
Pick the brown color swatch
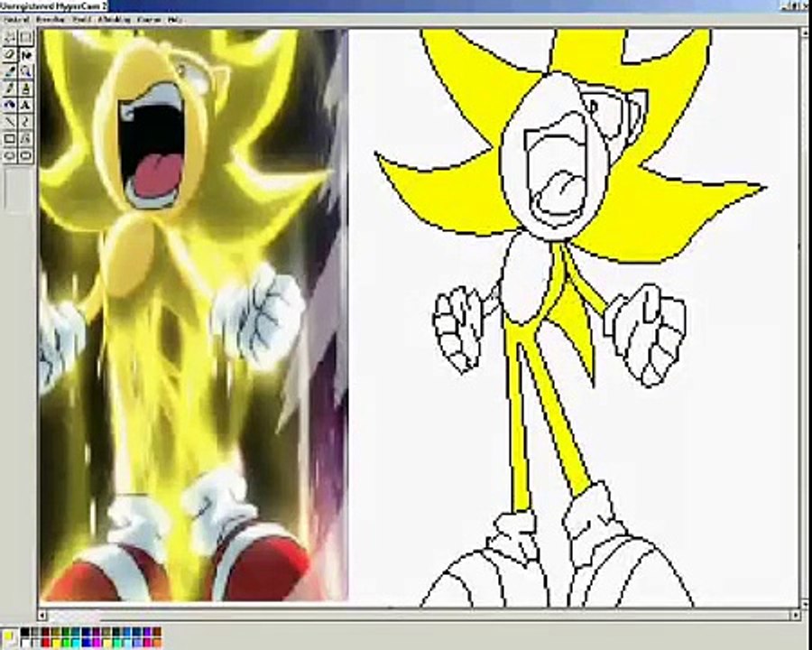[x=157, y=631]
